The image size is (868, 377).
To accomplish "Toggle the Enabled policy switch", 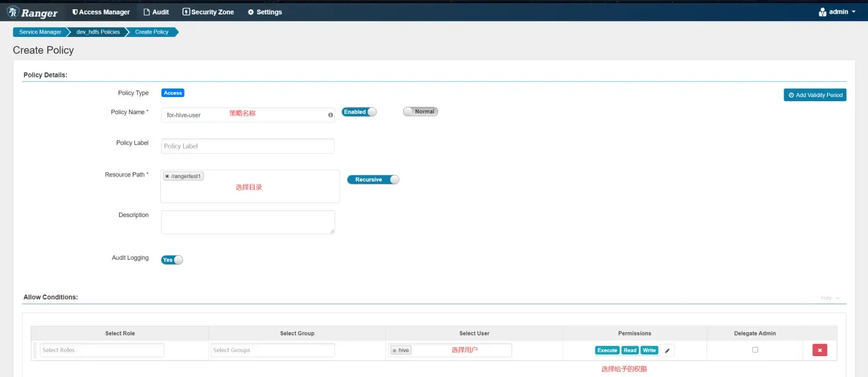I will [359, 112].
